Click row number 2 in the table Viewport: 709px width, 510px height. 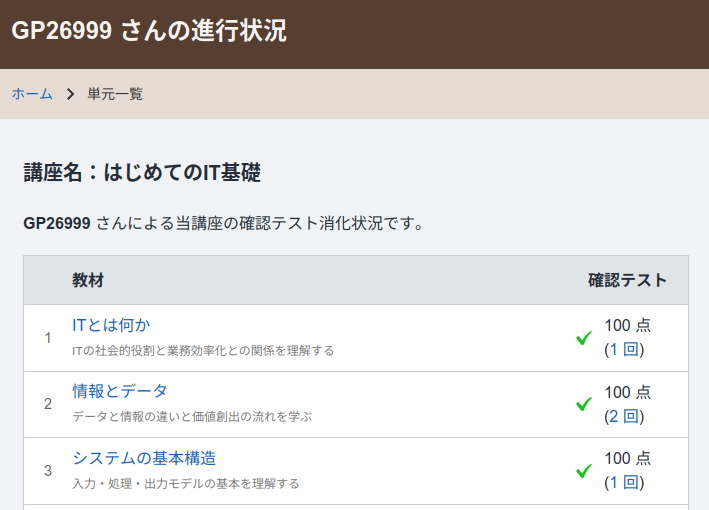[x=48, y=404]
